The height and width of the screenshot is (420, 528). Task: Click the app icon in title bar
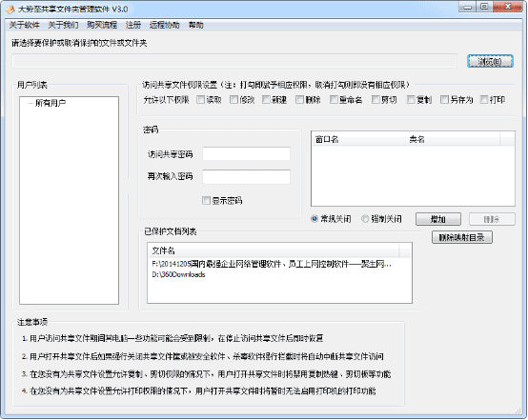pos(10,10)
